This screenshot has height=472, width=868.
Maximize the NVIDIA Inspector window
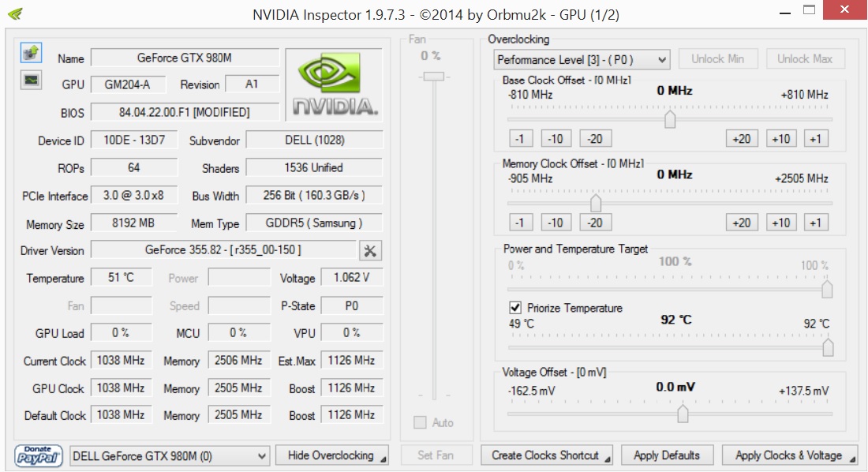(x=810, y=10)
